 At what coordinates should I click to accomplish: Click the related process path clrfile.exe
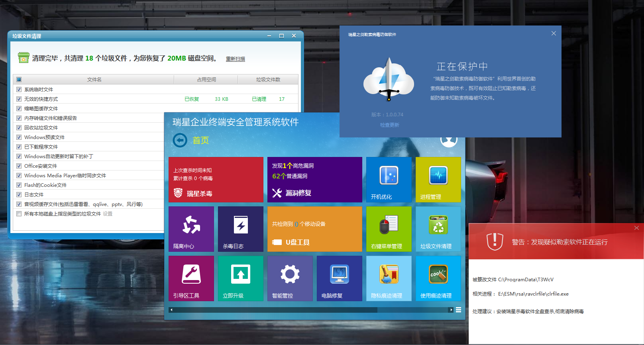click(533, 294)
